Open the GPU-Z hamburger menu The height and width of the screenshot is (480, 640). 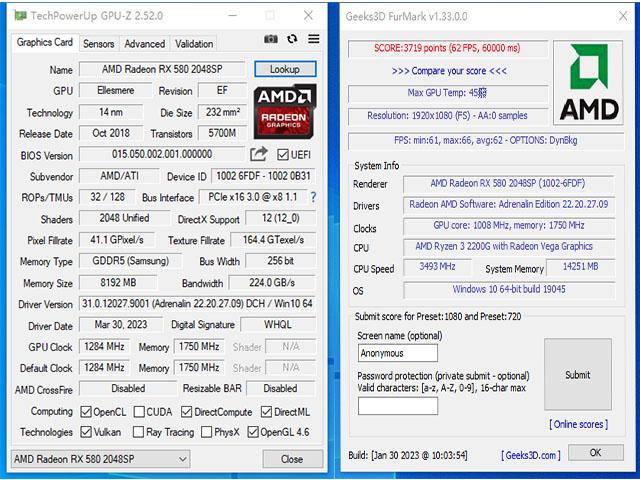[314, 39]
